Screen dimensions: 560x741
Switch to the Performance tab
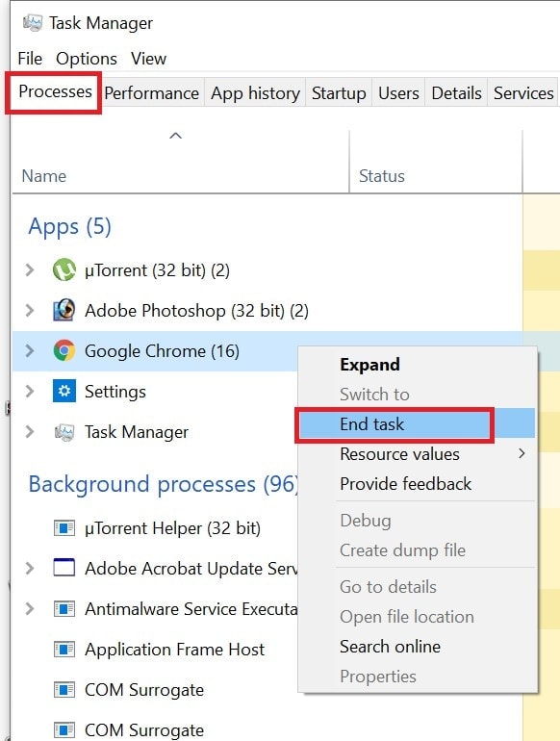[x=152, y=93]
